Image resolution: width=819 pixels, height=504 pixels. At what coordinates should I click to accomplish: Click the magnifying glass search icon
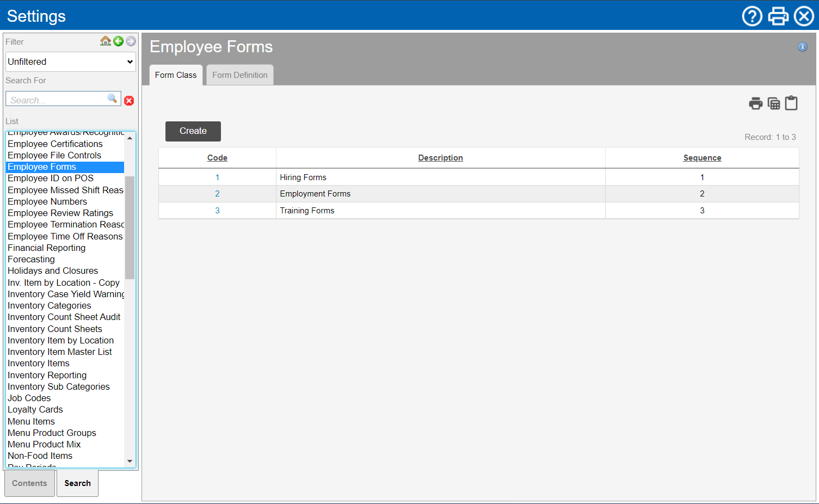pyautogui.click(x=112, y=99)
